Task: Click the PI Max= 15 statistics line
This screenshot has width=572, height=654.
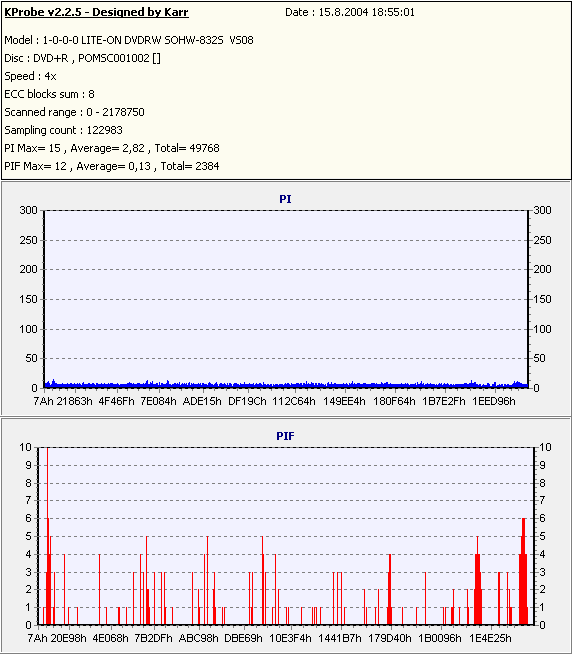Action: point(112,148)
